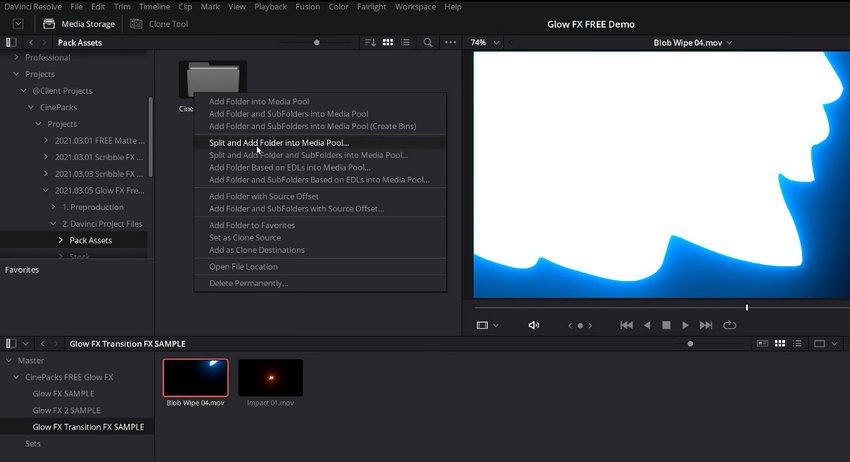Play clip in reverse
The width and height of the screenshot is (850, 462).
pyautogui.click(x=647, y=325)
